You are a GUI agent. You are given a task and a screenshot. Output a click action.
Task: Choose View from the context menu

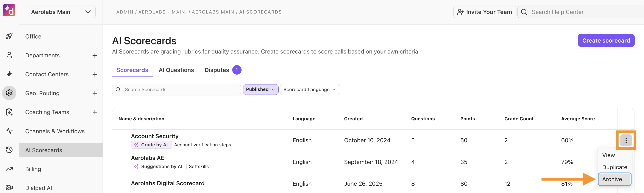tap(608, 155)
